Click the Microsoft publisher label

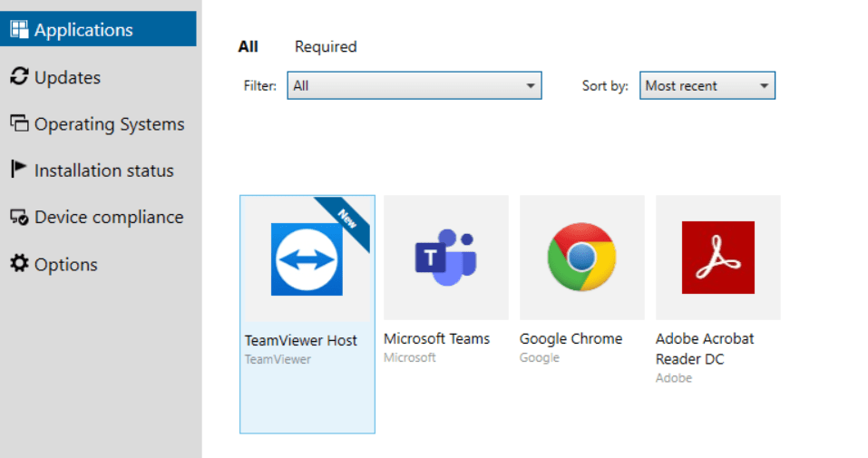[410, 357]
